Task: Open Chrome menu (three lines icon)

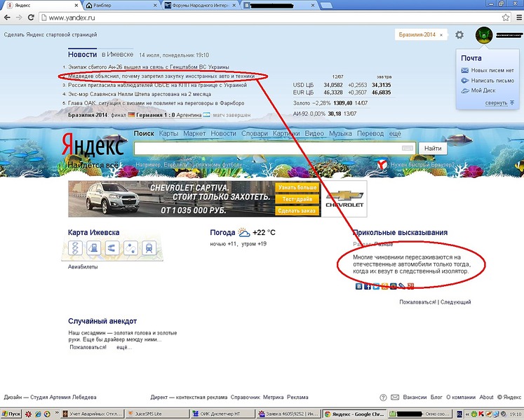Action: click(519, 18)
